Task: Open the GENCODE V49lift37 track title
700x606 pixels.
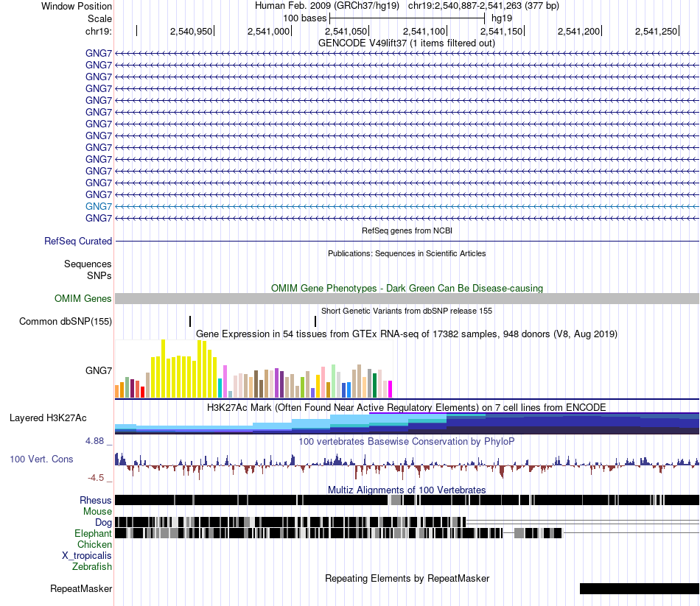Action: (407, 43)
